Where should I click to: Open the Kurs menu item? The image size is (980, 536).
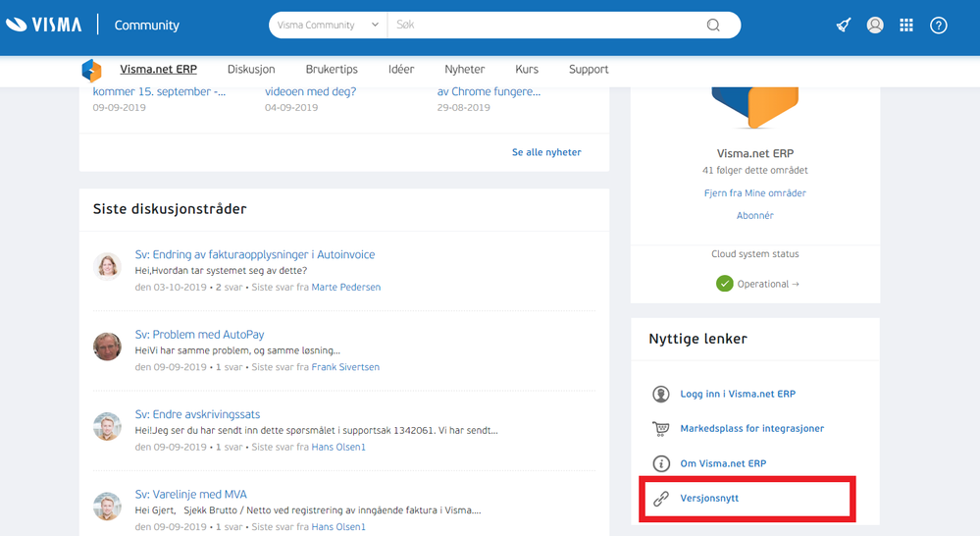point(527,70)
